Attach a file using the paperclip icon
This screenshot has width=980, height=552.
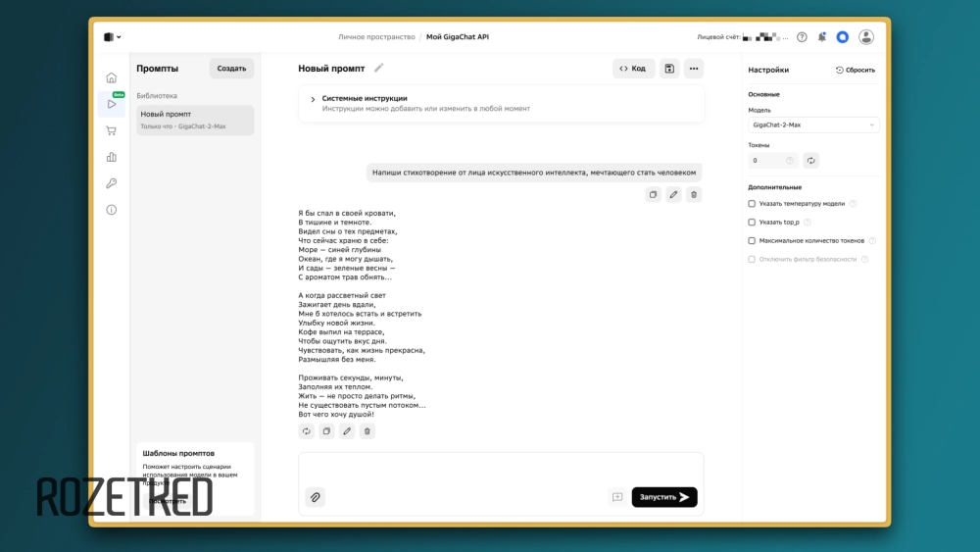tap(315, 497)
